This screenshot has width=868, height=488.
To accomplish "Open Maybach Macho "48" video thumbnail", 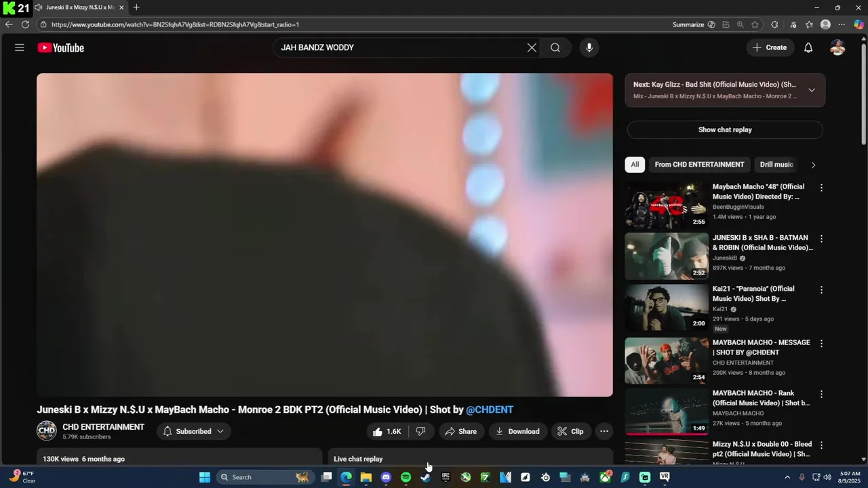I will pyautogui.click(x=667, y=205).
